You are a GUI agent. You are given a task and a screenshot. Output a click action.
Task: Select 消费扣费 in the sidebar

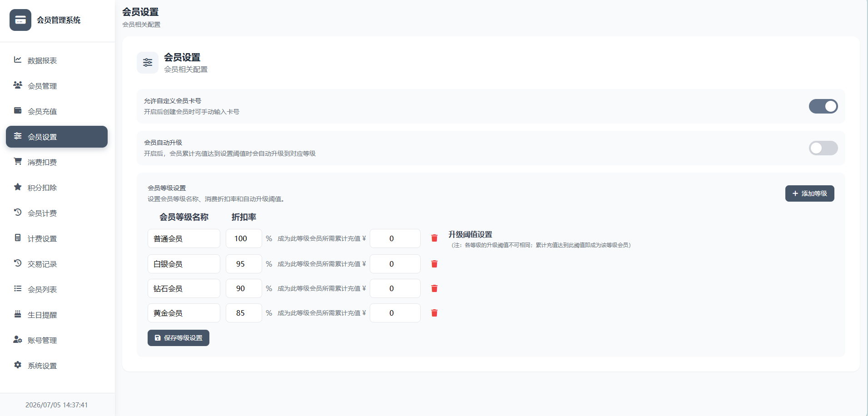tap(57, 162)
